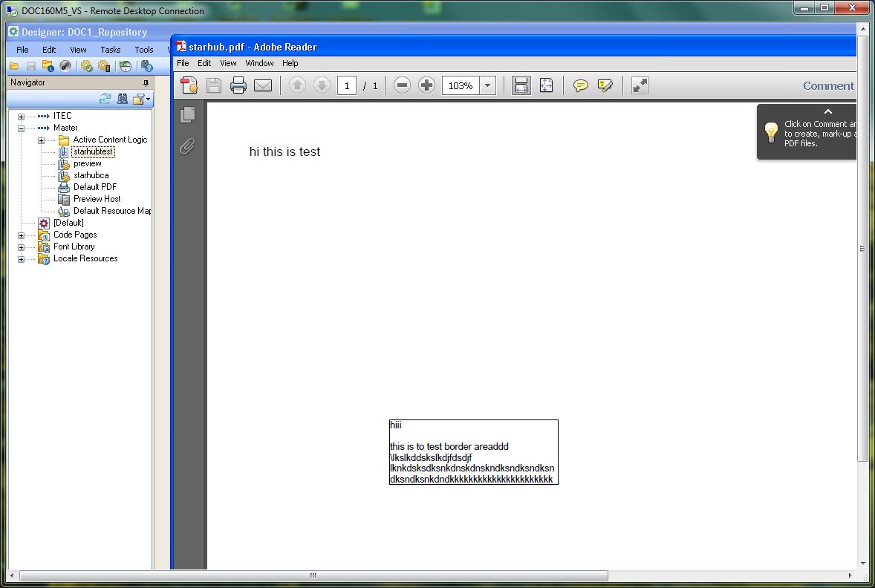
Task: Click the Add Sticky Note icon
Action: pos(579,85)
